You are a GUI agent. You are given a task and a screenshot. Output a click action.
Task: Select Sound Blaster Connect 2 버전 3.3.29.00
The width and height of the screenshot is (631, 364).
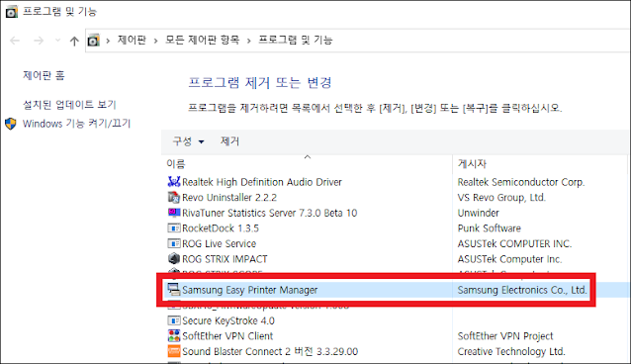click(270, 351)
